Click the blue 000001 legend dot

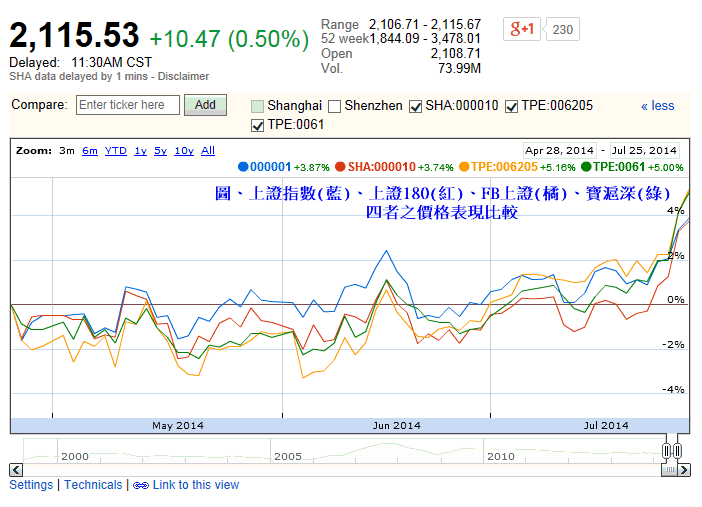coord(243,167)
